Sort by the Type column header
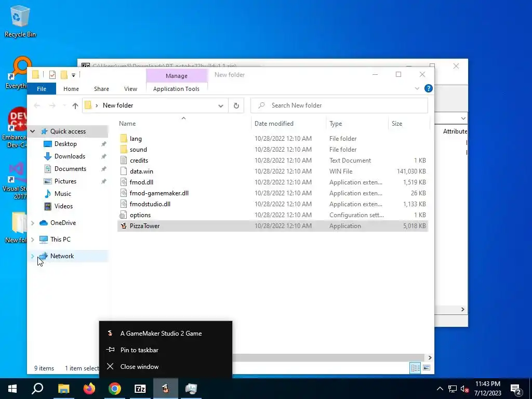Screen dimensions: 532x399 click(357, 124)
